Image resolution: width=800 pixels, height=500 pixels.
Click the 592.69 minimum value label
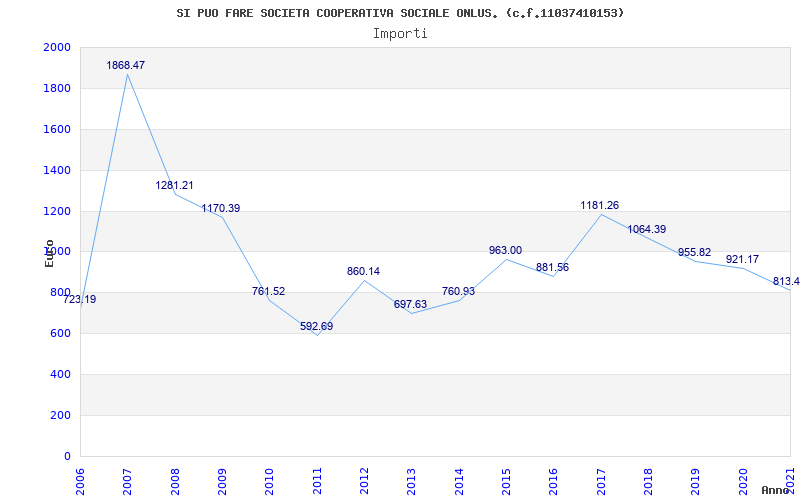pos(316,327)
